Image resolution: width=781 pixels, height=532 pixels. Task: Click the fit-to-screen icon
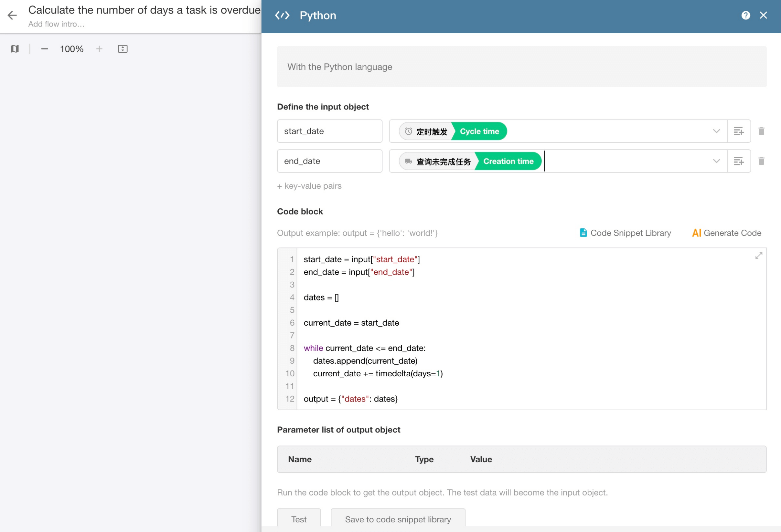[123, 49]
